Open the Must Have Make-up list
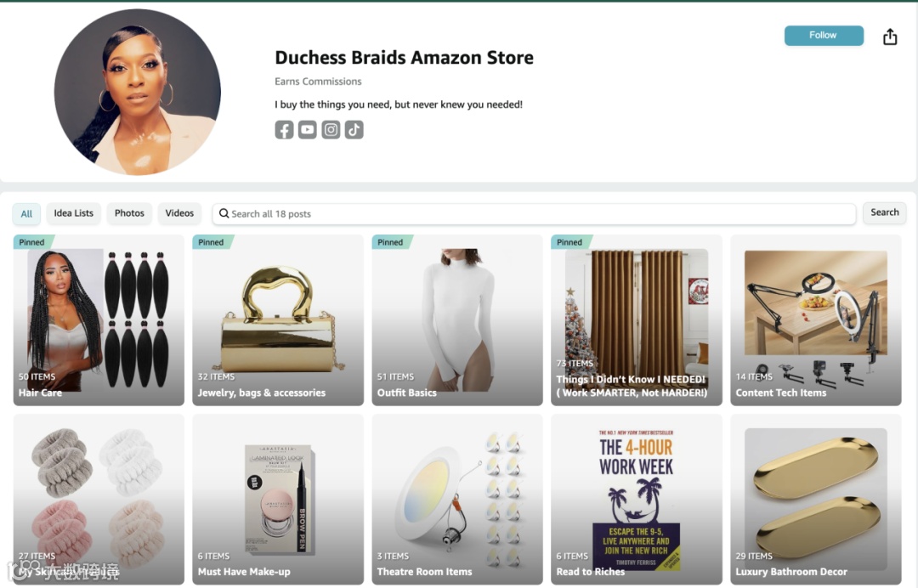The width and height of the screenshot is (918, 588). click(278, 499)
